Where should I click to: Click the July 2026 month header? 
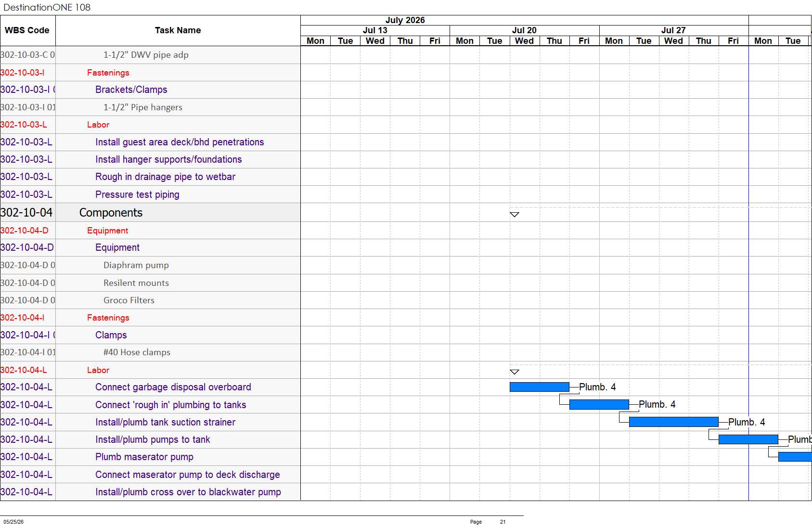point(405,20)
